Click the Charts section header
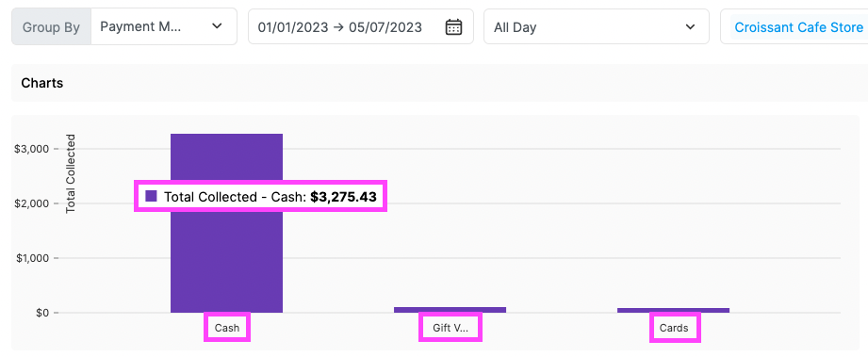 (42, 83)
